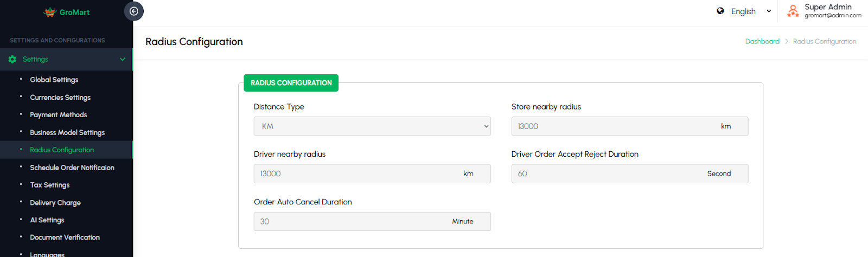Viewport: 868px width, 257px height.
Task: Click the sidebar collapse arrow icon
Action: 134,11
